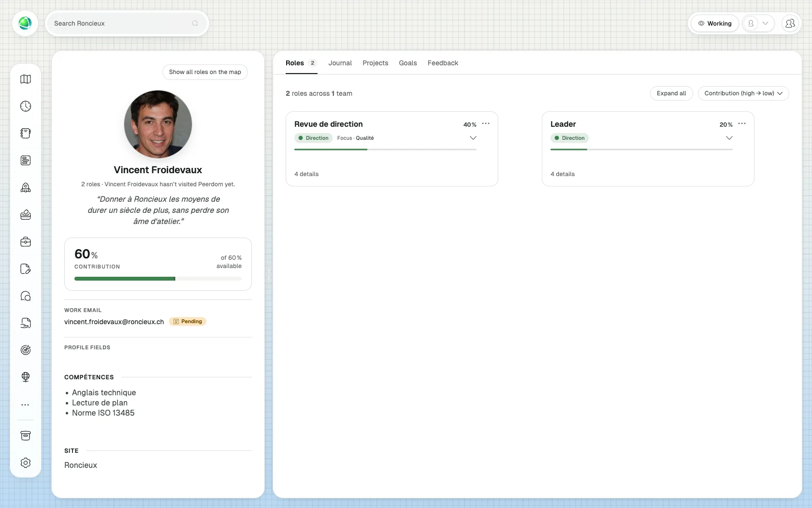Click the Leader role title

click(563, 124)
